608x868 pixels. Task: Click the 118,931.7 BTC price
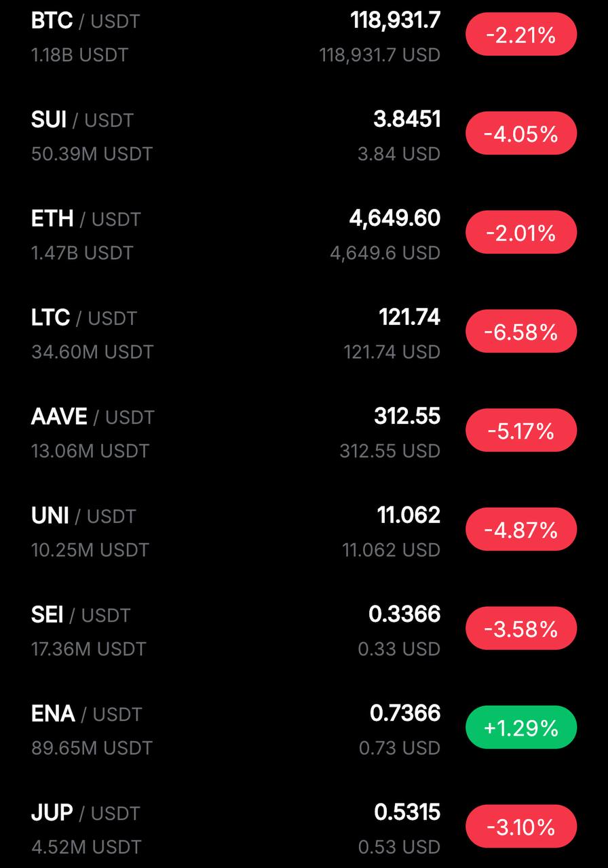pyautogui.click(x=396, y=20)
